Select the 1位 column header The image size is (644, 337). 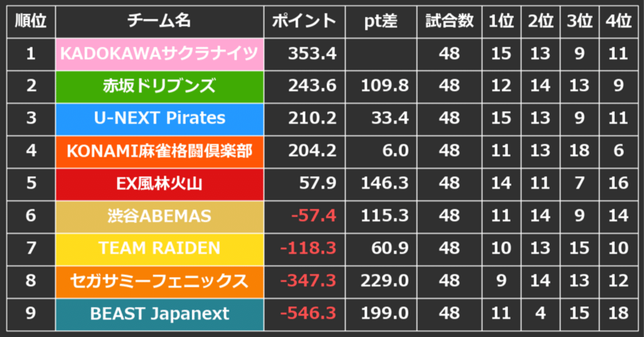(x=501, y=22)
